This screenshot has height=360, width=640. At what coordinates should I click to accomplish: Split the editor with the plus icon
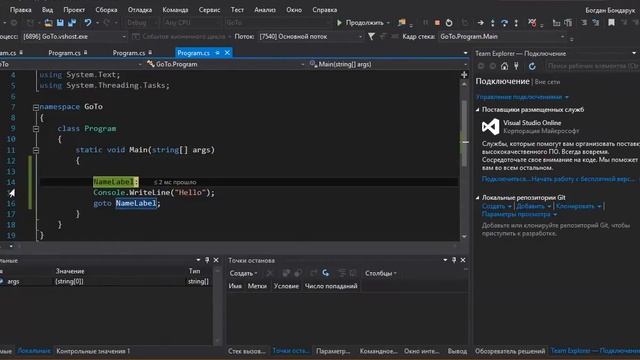[464, 75]
